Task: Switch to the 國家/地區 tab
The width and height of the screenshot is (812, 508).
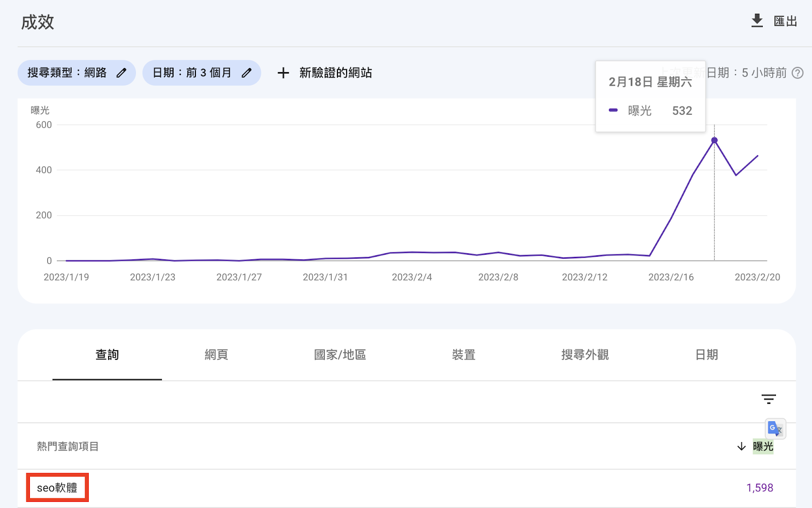Action: point(340,355)
